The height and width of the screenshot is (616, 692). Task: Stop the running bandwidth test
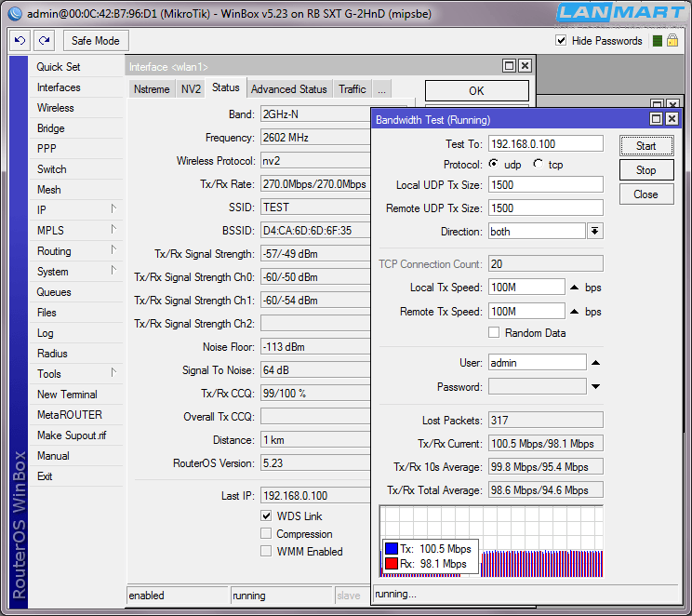646,170
